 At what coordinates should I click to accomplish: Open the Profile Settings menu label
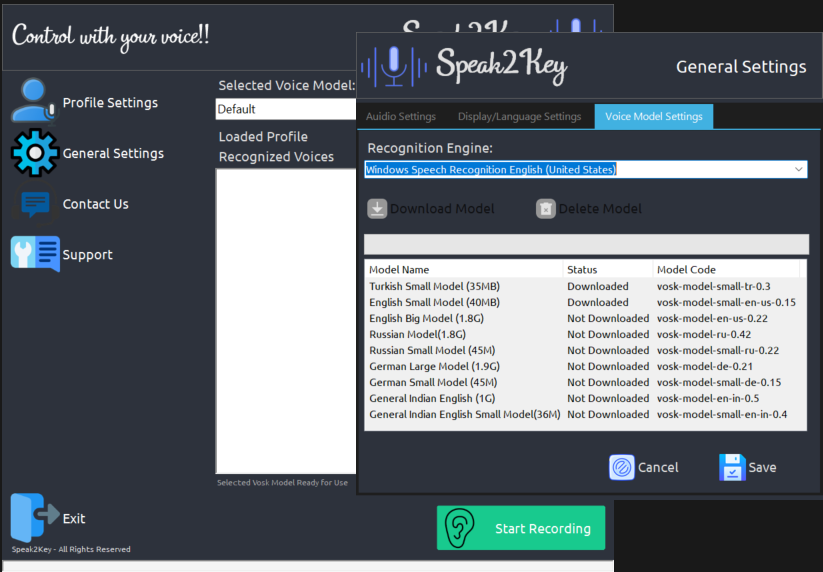(110, 103)
